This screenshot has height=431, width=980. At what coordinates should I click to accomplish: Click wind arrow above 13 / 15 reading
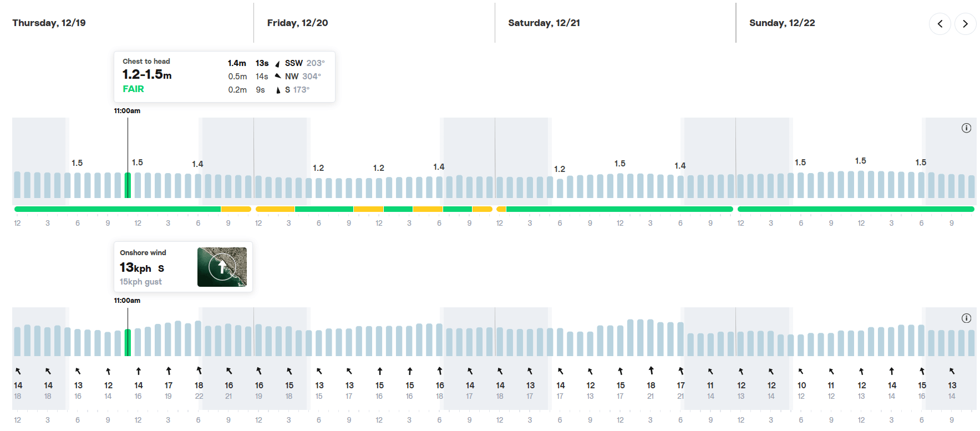(x=319, y=371)
